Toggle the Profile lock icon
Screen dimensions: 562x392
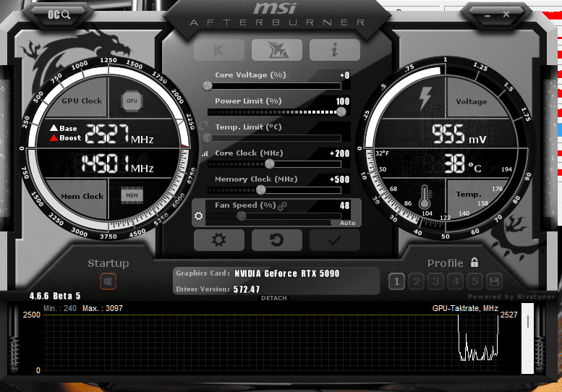coord(474,263)
